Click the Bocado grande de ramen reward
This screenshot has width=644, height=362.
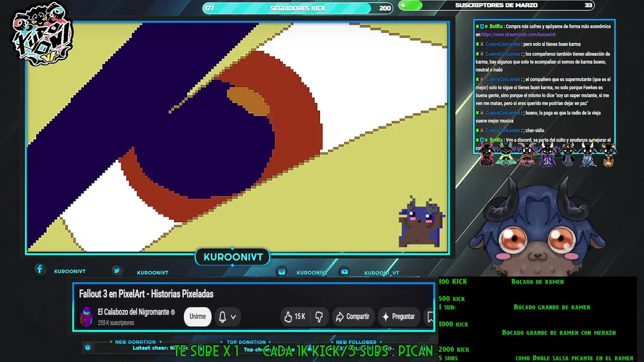(552, 307)
